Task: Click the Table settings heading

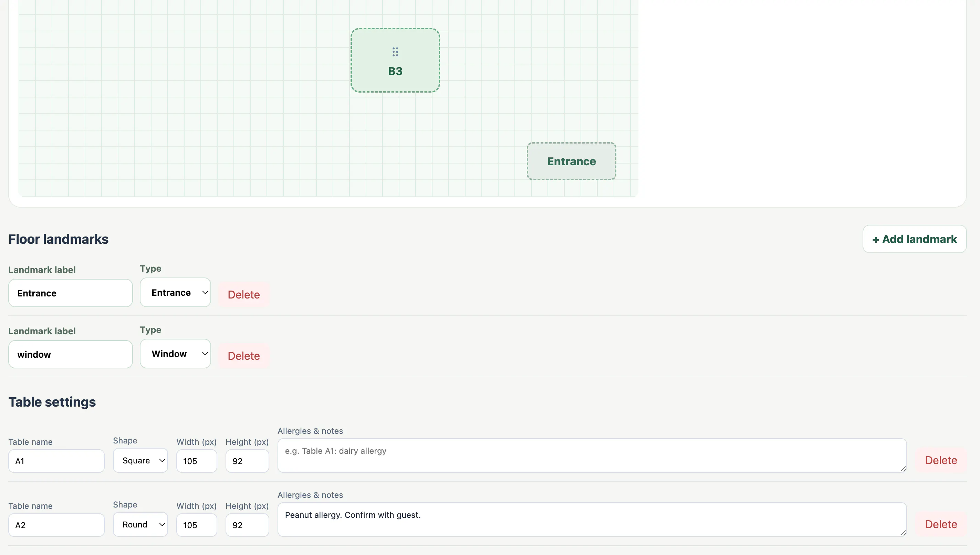Action: 52,402
